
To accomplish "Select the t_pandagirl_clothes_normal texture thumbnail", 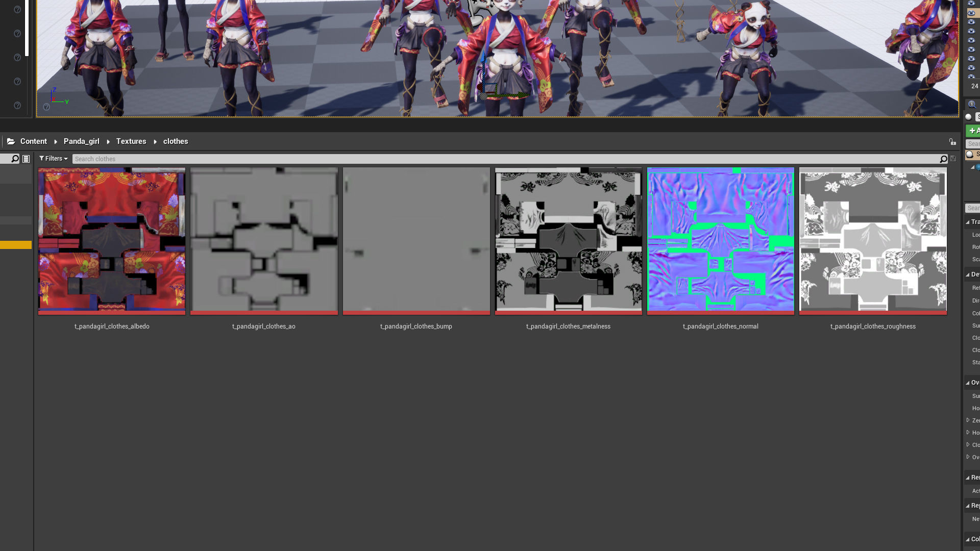I will (720, 240).
